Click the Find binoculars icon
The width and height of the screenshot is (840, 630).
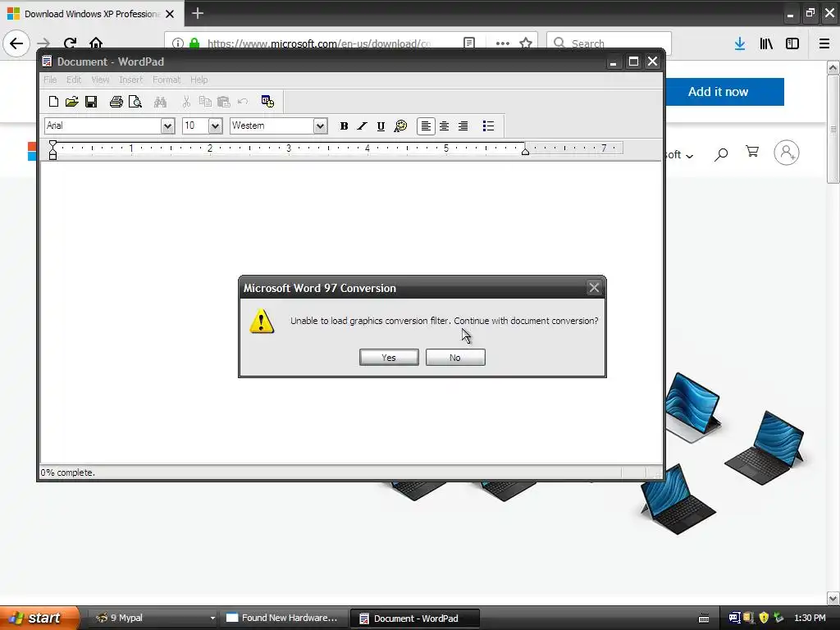160,102
